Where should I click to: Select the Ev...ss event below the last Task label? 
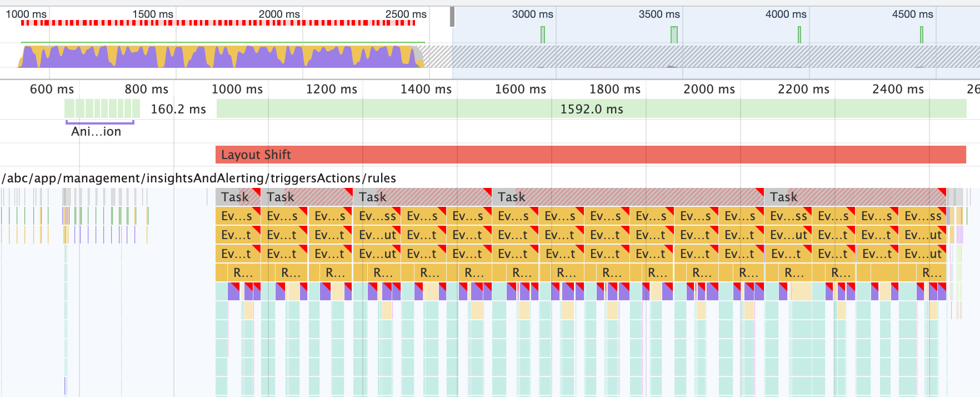pos(788,216)
